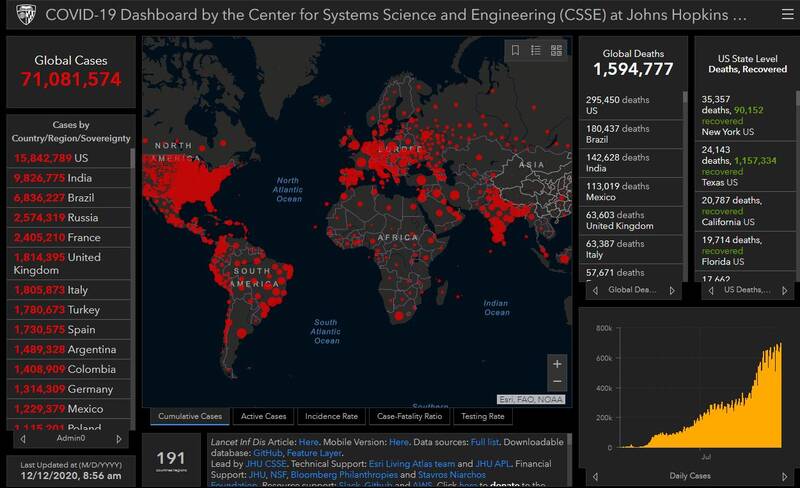The height and width of the screenshot is (488, 800).
Task: Select India in the cases list
Action: point(69,178)
